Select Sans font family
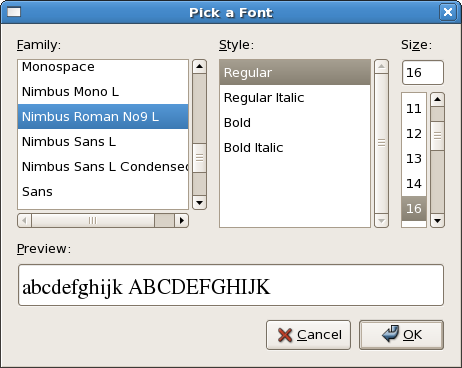This screenshot has height=368, width=462. click(103, 192)
